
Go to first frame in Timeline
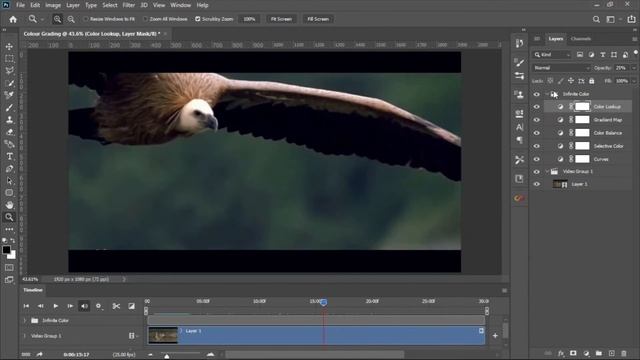[26, 306]
